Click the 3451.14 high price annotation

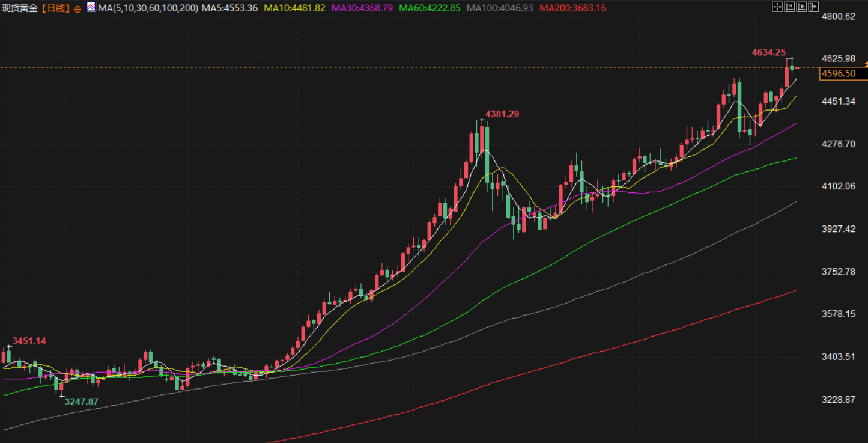coord(29,341)
